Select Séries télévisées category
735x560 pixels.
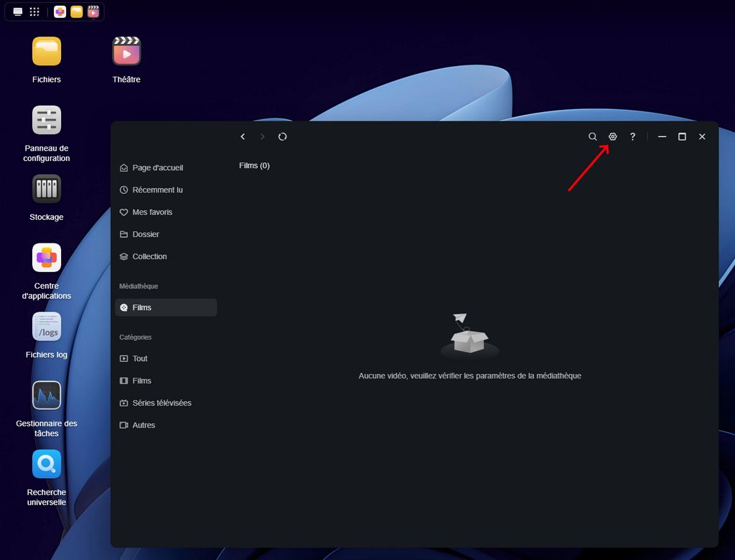pos(161,403)
